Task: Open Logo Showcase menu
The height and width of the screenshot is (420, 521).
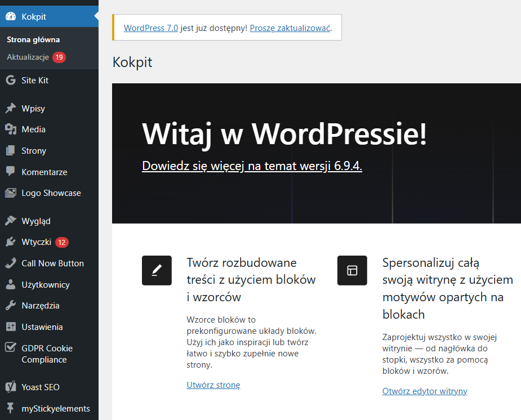Action: (x=49, y=193)
